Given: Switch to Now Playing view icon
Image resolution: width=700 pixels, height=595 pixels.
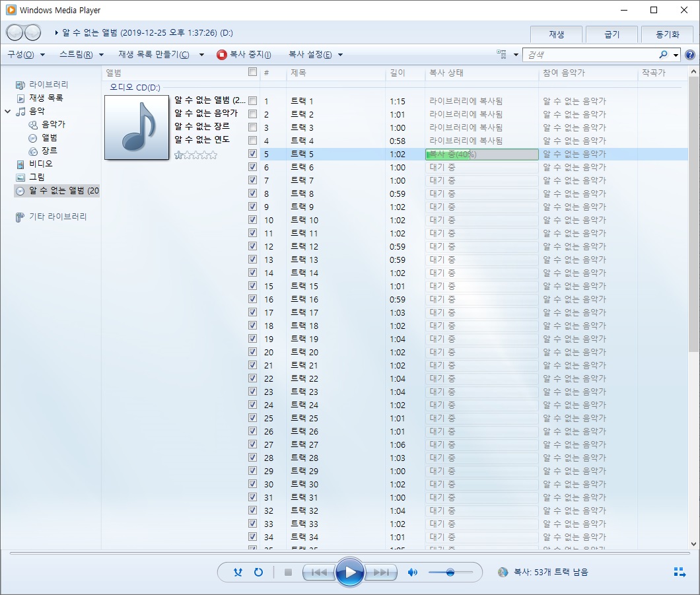Looking at the screenshot, I should tap(680, 572).
